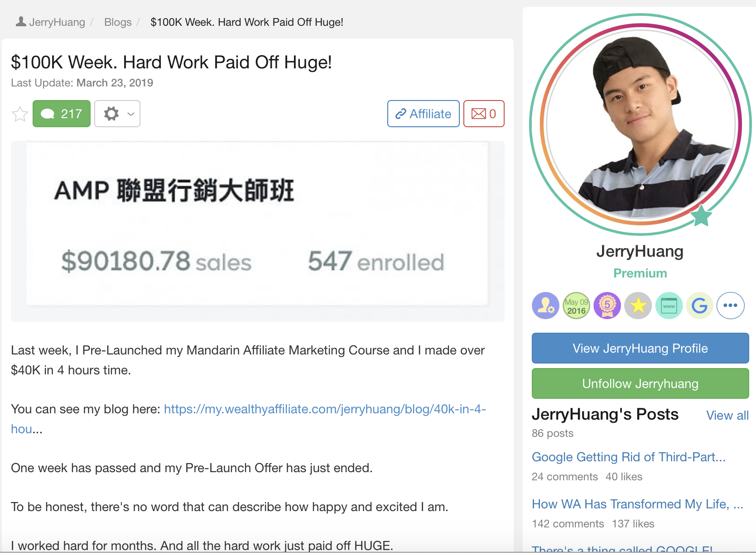Screen dimensions: 756x555
Task: Click the JerryHuang's Posts heading
Action: (x=605, y=414)
